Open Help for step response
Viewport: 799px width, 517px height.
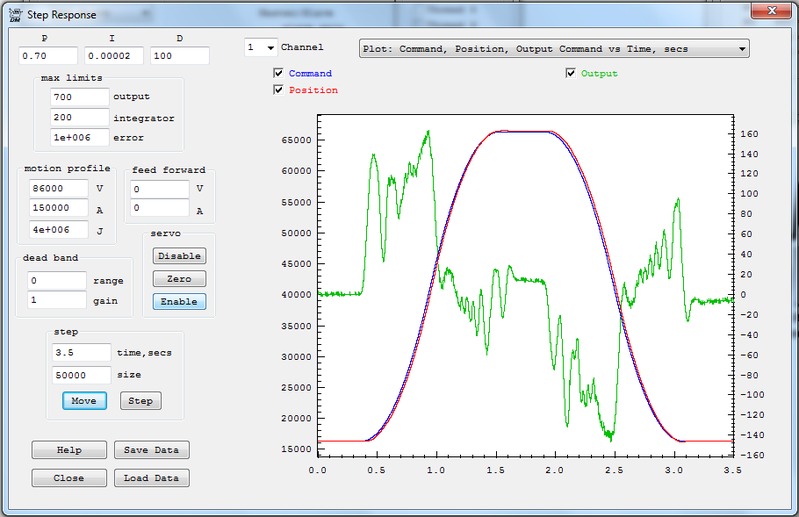[x=69, y=450]
